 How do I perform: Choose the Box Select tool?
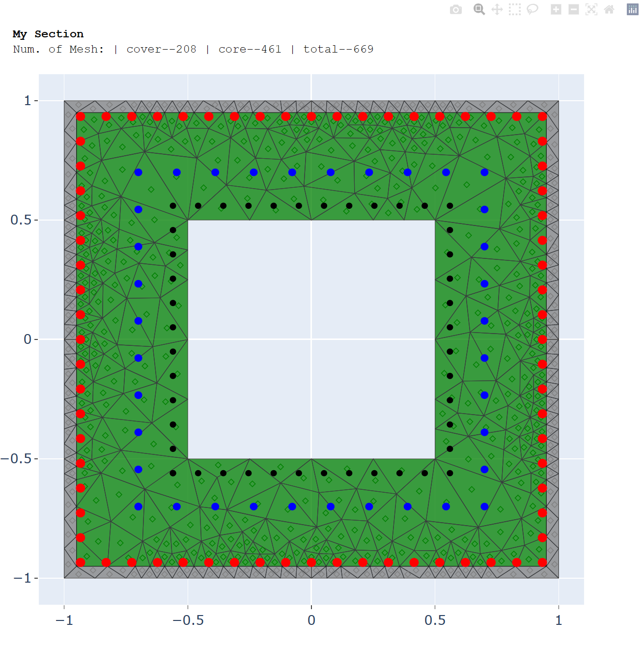[x=514, y=10]
